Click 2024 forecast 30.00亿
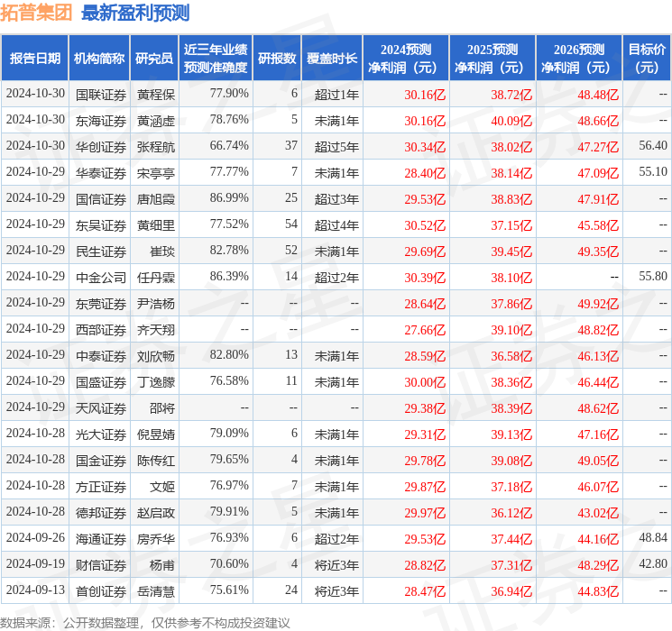Screen dimensions: 672x631 [425, 382]
